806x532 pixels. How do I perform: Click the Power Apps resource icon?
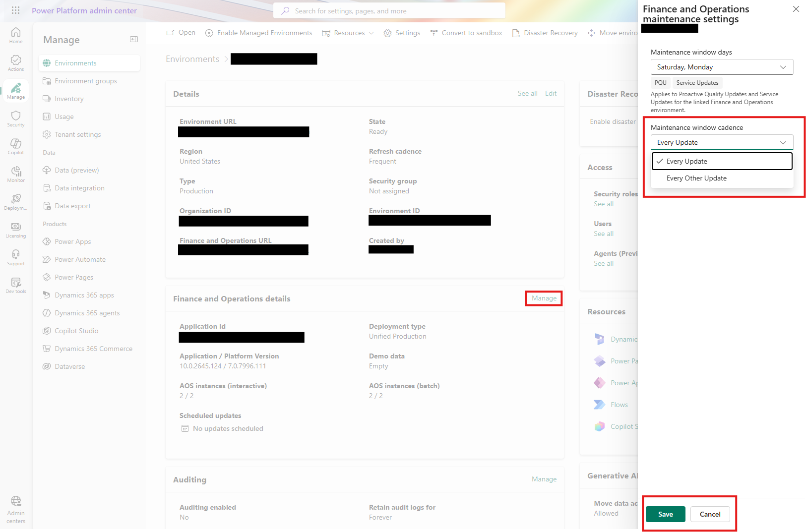point(600,383)
